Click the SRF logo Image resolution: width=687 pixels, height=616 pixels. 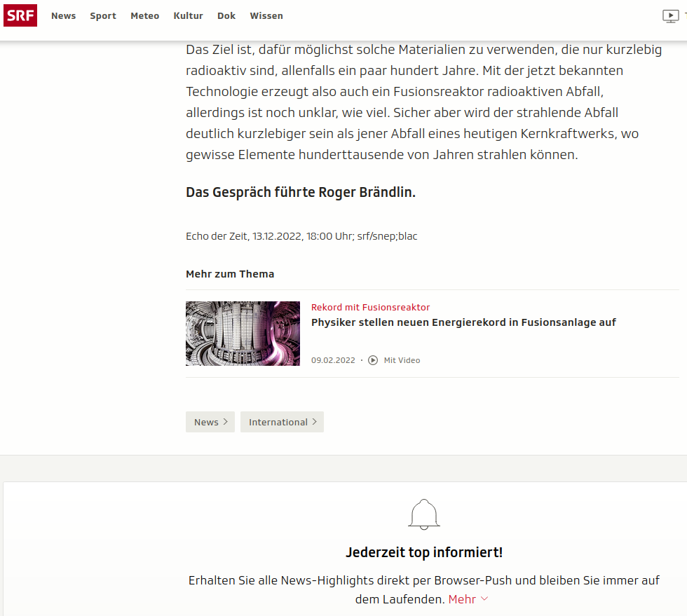[20, 15]
